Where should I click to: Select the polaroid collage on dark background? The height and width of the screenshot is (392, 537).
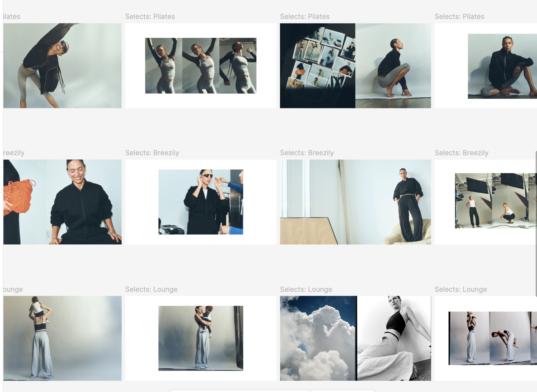pyautogui.click(x=317, y=66)
